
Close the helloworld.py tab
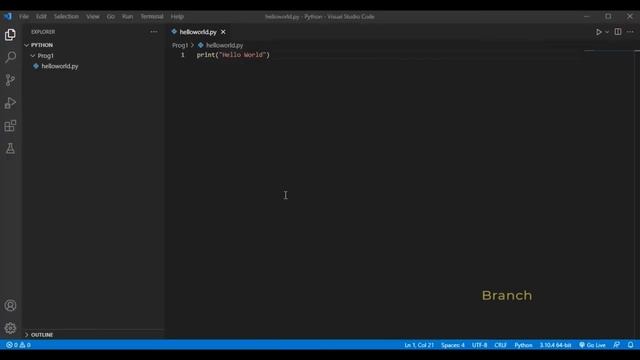(x=223, y=32)
